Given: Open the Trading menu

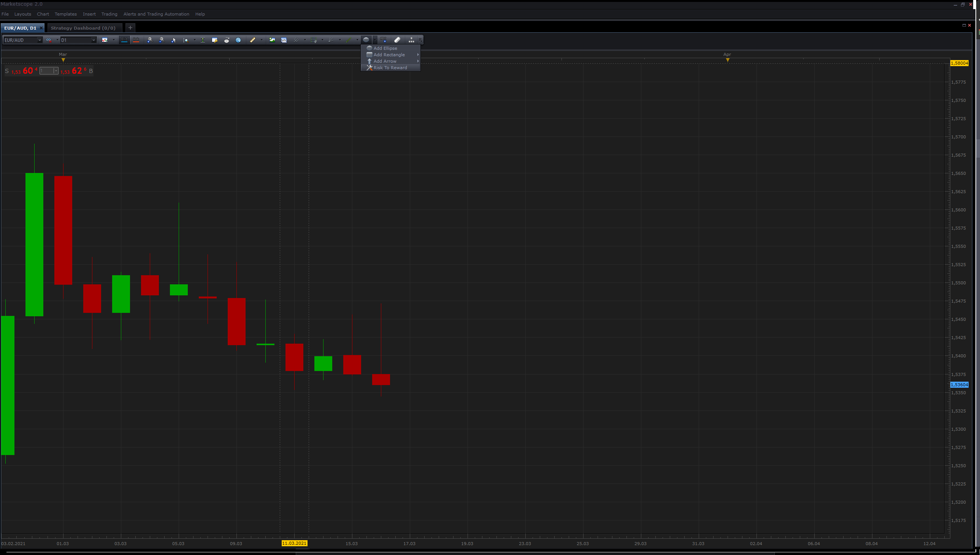Looking at the screenshot, I should tap(109, 14).
